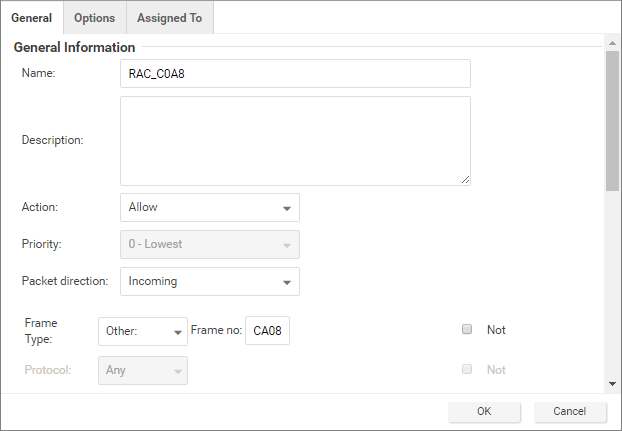This screenshot has width=622, height=431.
Task: Open the Assigned To tab
Action: point(169,18)
